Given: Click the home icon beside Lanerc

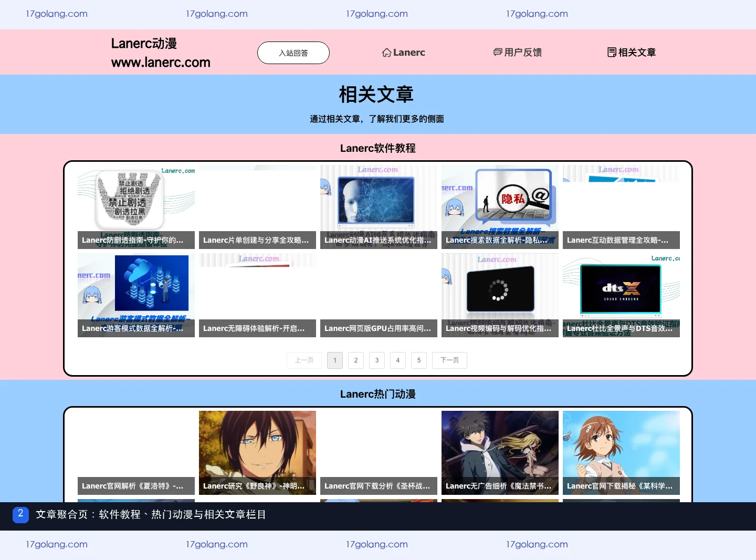Looking at the screenshot, I should (386, 53).
